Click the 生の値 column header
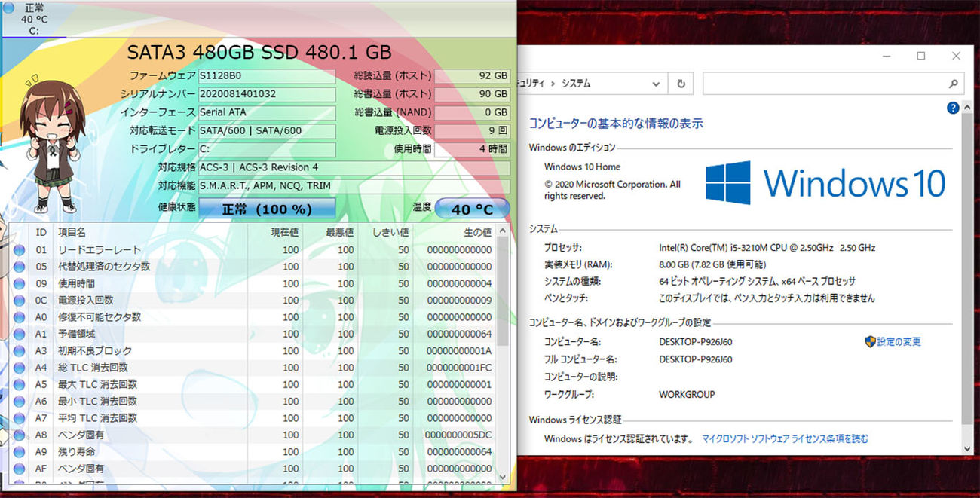 (454, 232)
